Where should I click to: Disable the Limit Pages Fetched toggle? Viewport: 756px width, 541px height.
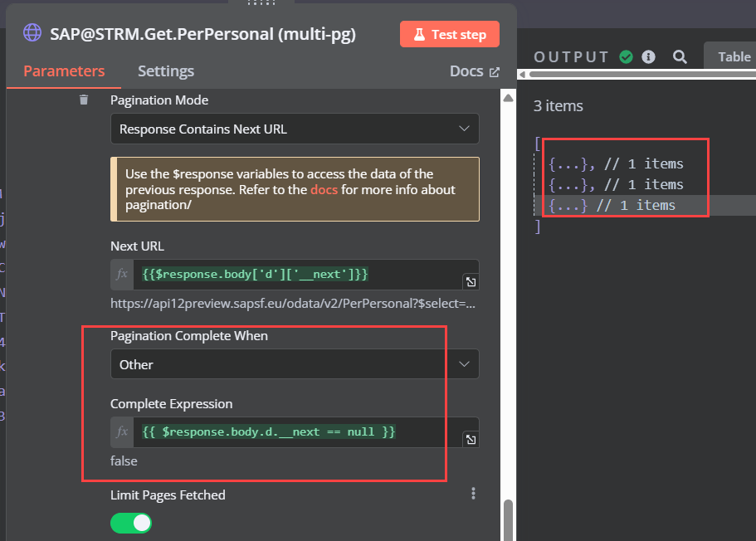(130, 523)
